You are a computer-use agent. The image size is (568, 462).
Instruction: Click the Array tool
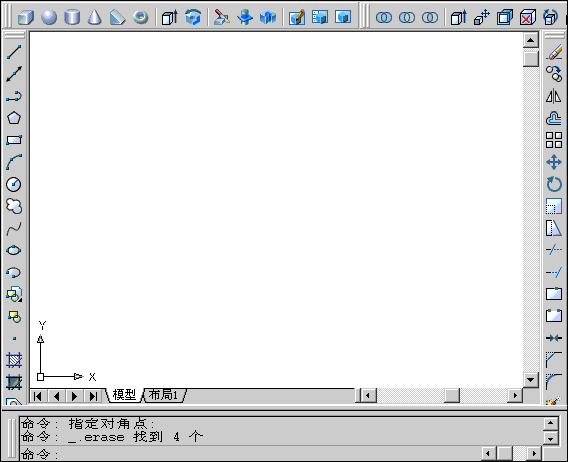click(x=554, y=140)
